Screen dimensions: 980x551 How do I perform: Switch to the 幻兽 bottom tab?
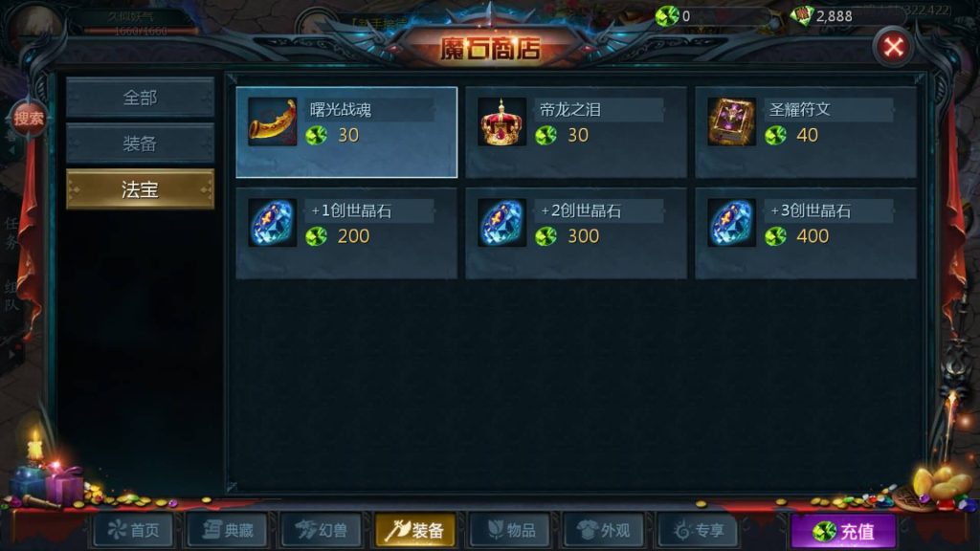pos(322,530)
